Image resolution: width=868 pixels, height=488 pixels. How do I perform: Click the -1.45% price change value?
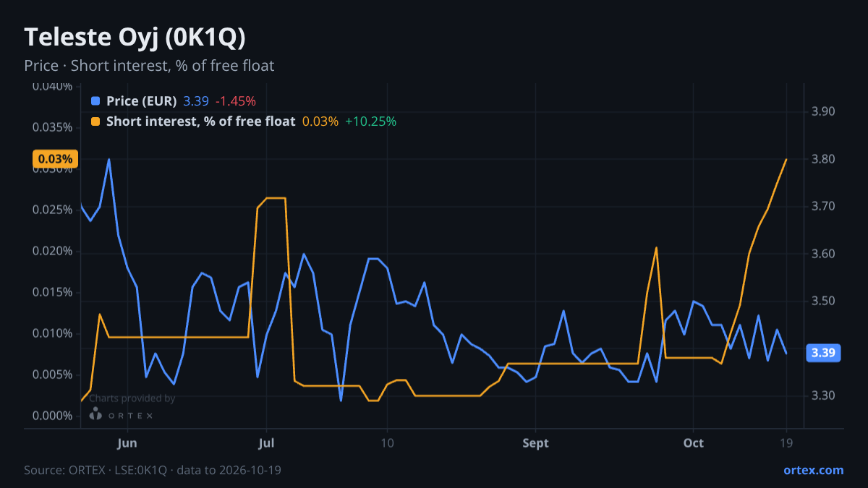click(236, 101)
